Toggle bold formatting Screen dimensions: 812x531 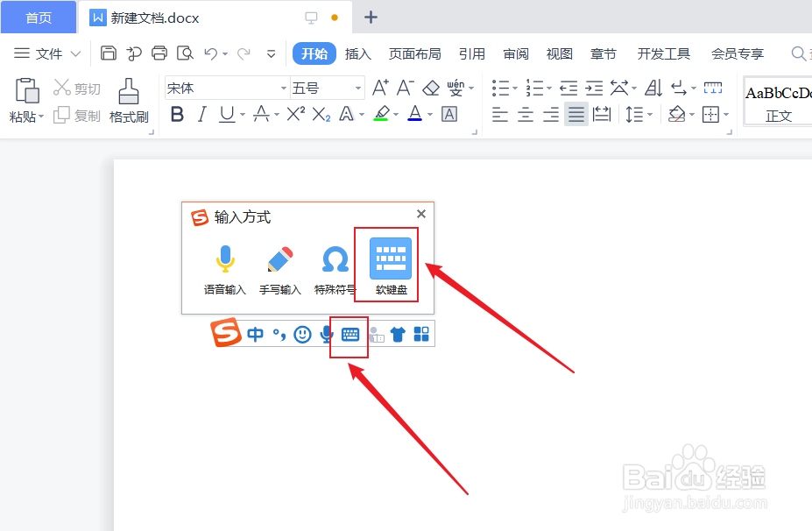178,114
